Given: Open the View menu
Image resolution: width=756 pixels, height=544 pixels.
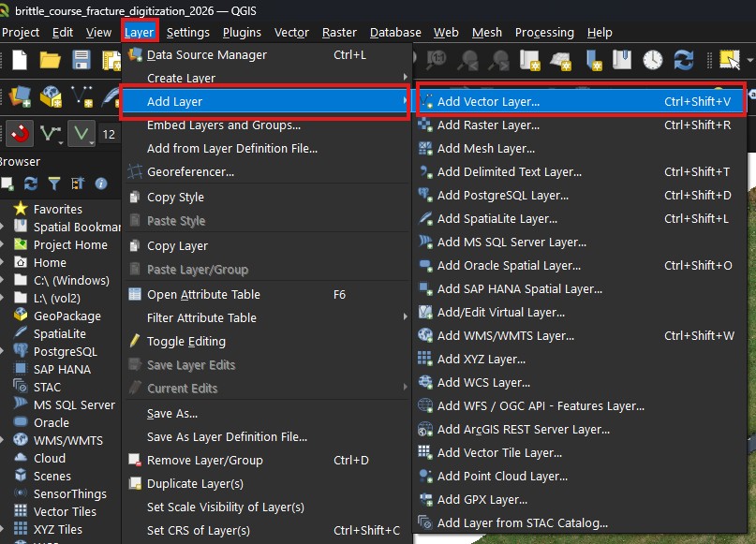Looking at the screenshot, I should (x=98, y=32).
